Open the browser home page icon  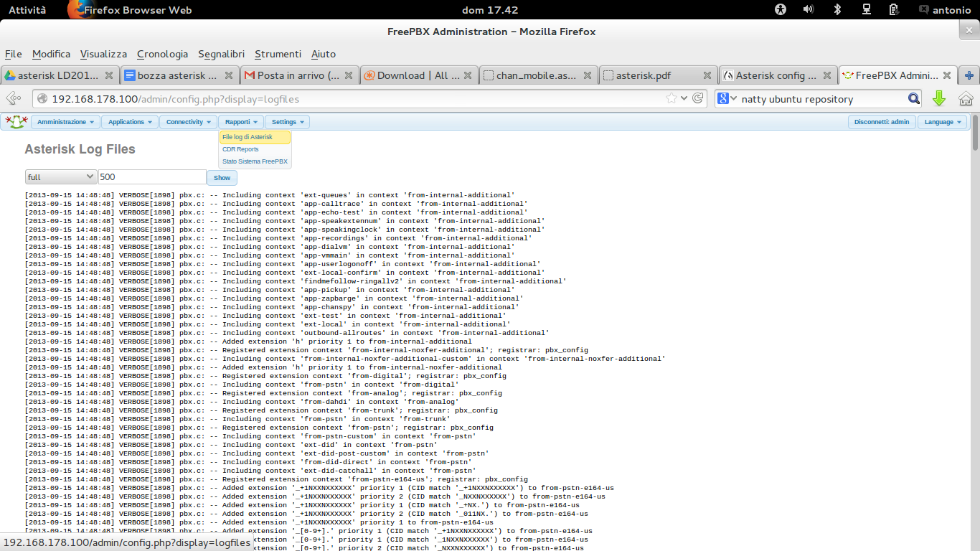pos(966,99)
